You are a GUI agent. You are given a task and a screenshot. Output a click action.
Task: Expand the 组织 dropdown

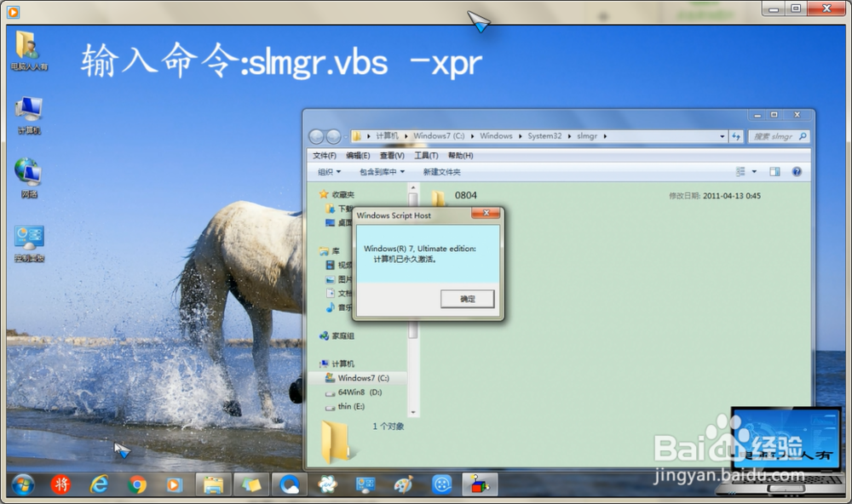(329, 172)
